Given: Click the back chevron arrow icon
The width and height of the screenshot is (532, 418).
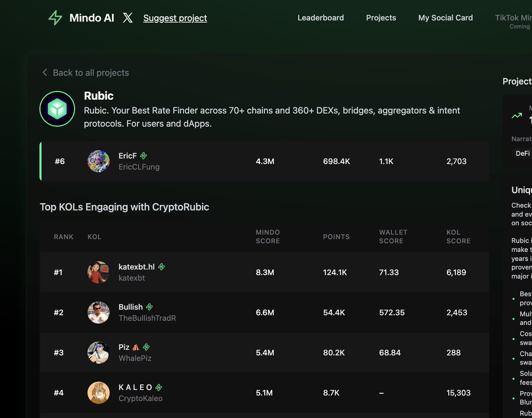Looking at the screenshot, I should (x=44, y=73).
